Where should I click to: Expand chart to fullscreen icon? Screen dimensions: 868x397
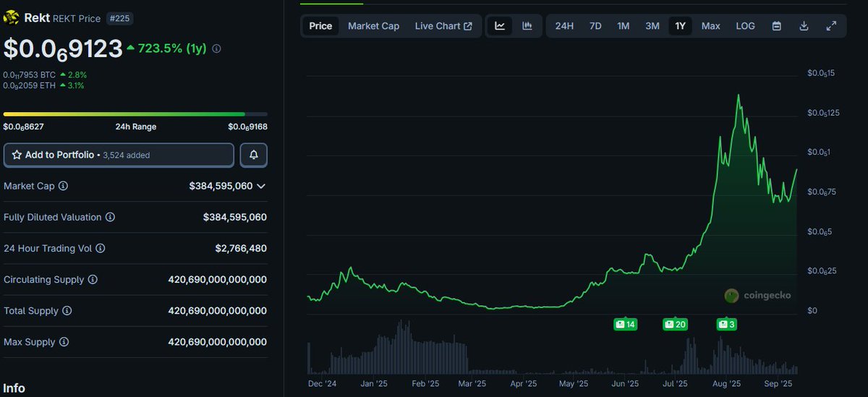[831, 26]
